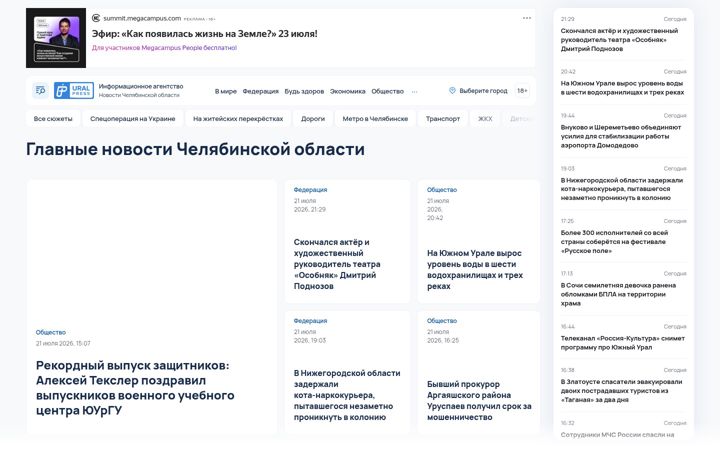Image resolution: width=720 pixels, height=450 pixels.
Task: Select the ЖКХ topic chip
Action: coord(485,118)
